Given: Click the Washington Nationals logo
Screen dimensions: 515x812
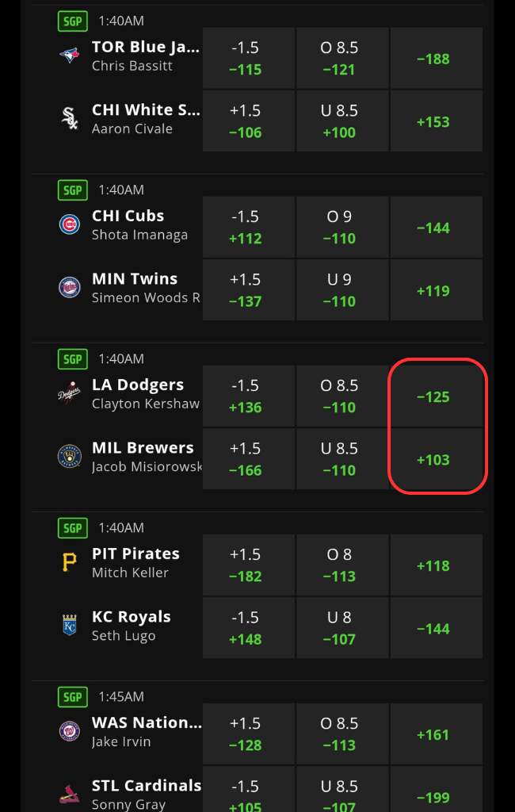Looking at the screenshot, I should 70,731.
